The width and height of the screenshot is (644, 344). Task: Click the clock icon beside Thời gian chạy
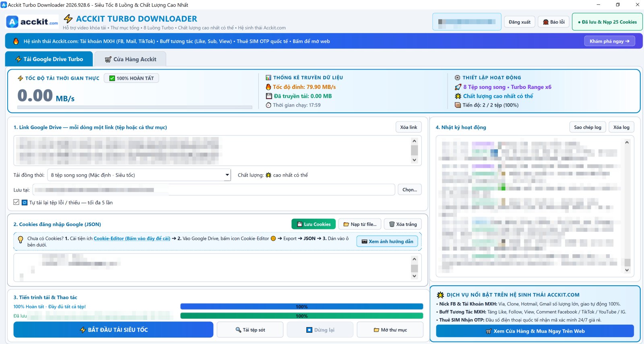(x=268, y=105)
